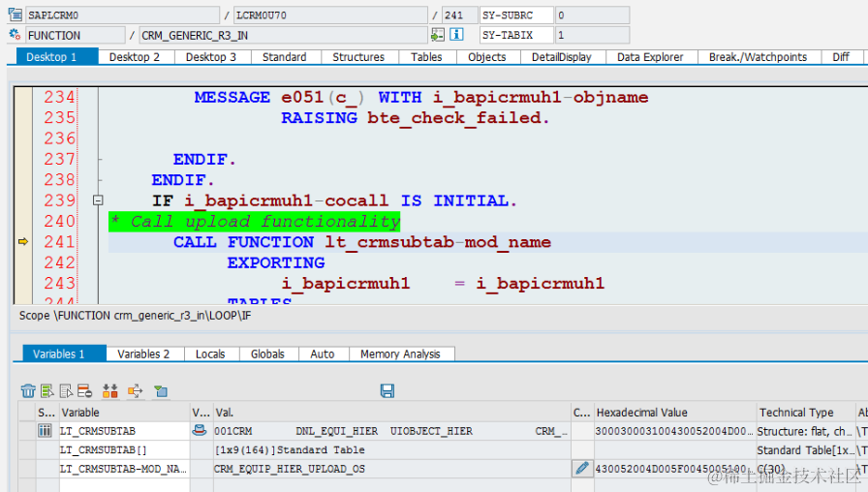Select the Variables 2 tab
This screenshot has width=868, height=492.
(x=144, y=354)
